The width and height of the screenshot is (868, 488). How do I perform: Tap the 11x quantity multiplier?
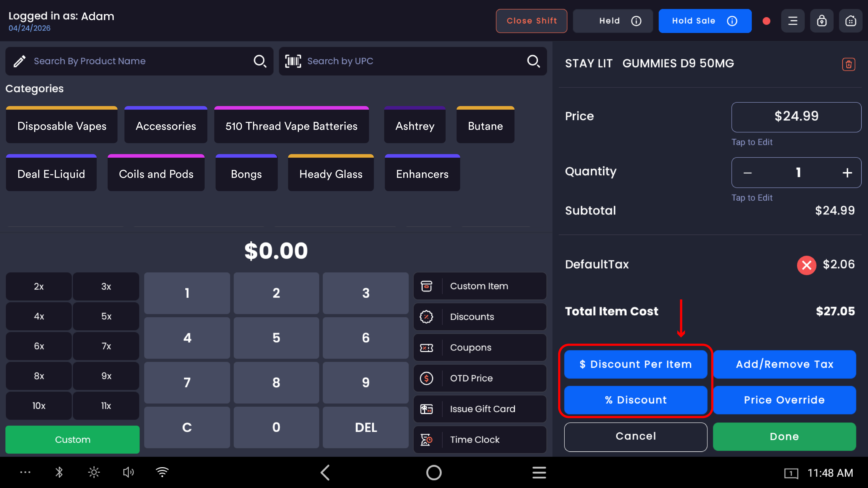[x=106, y=406]
